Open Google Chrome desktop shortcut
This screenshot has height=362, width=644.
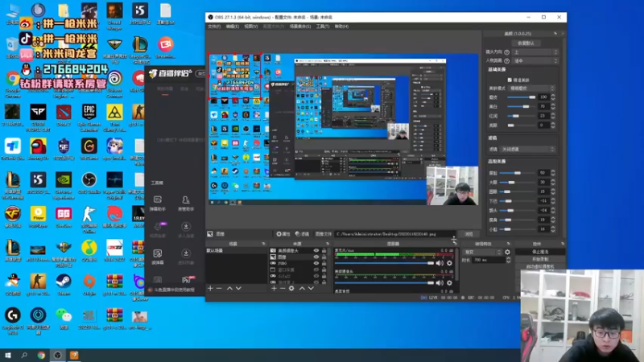13,84
